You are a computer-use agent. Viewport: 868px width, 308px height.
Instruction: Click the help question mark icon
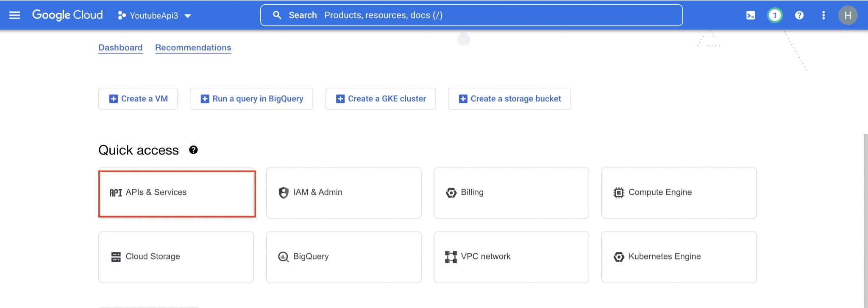(799, 15)
